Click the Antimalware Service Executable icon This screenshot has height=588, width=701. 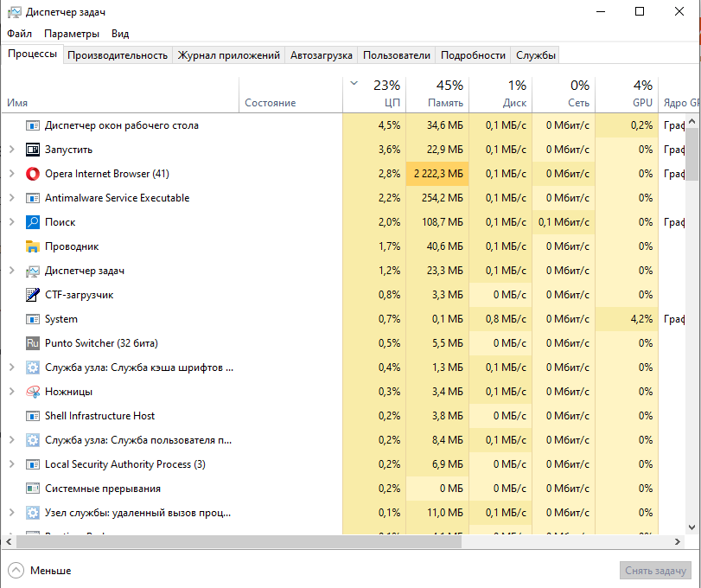pyautogui.click(x=32, y=197)
